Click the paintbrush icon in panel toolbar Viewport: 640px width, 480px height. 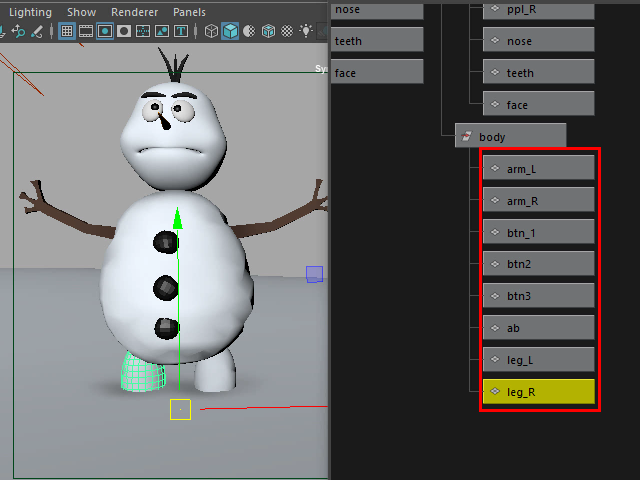37,31
